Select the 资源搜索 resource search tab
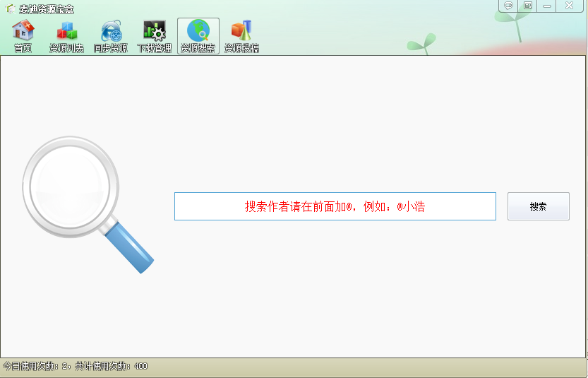 (x=198, y=37)
